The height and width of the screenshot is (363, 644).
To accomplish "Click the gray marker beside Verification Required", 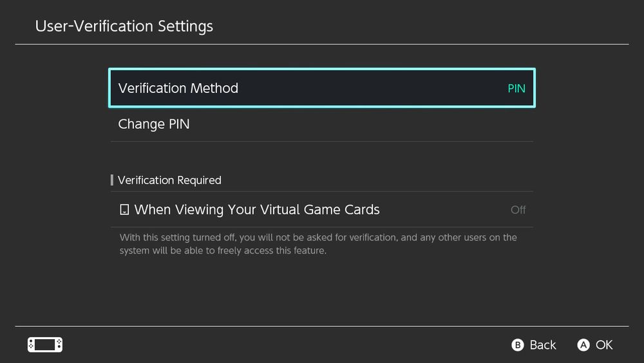I will pos(111,180).
